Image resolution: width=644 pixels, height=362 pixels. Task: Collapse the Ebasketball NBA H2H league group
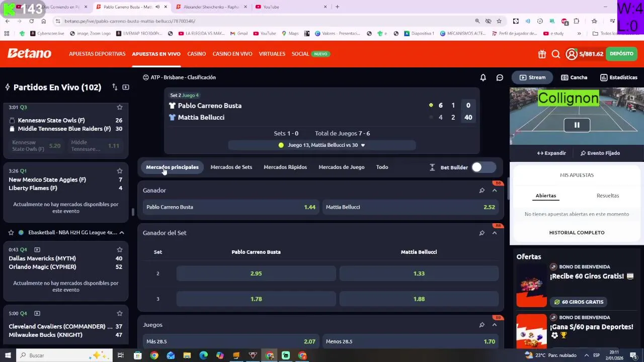coord(122,233)
